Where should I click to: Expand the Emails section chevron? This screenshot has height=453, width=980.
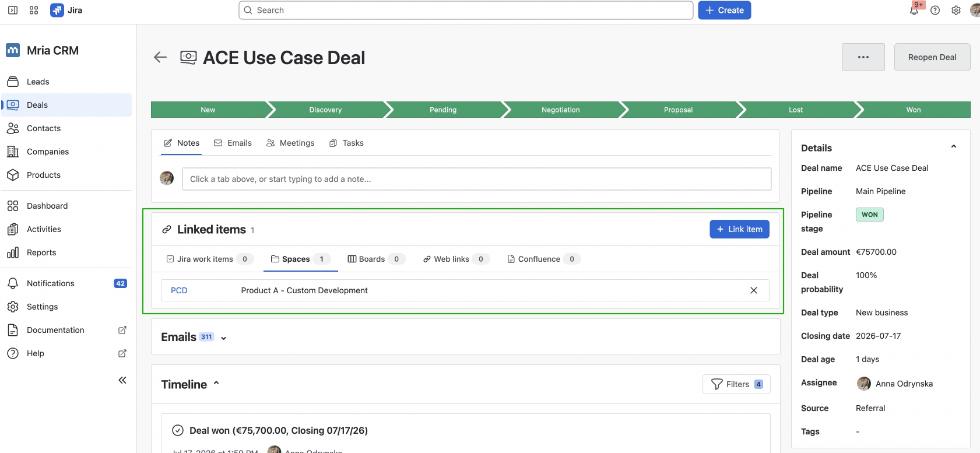tap(223, 338)
